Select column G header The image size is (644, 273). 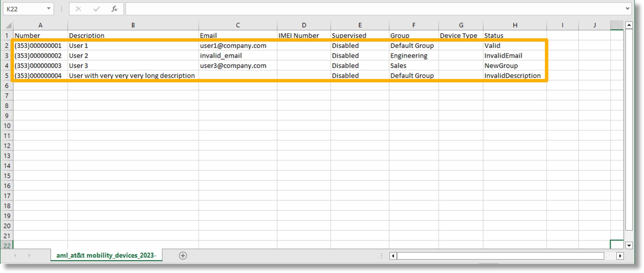tap(461, 25)
